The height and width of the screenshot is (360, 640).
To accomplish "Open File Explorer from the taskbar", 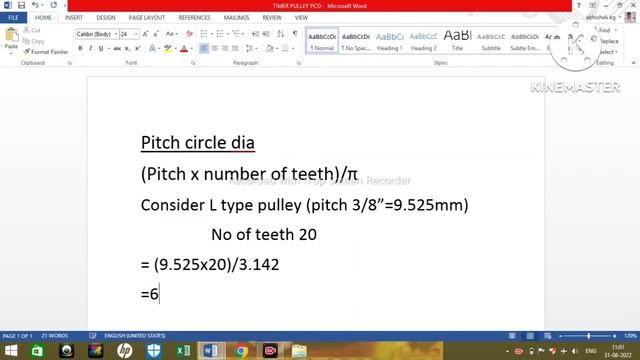I will tap(299, 351).
